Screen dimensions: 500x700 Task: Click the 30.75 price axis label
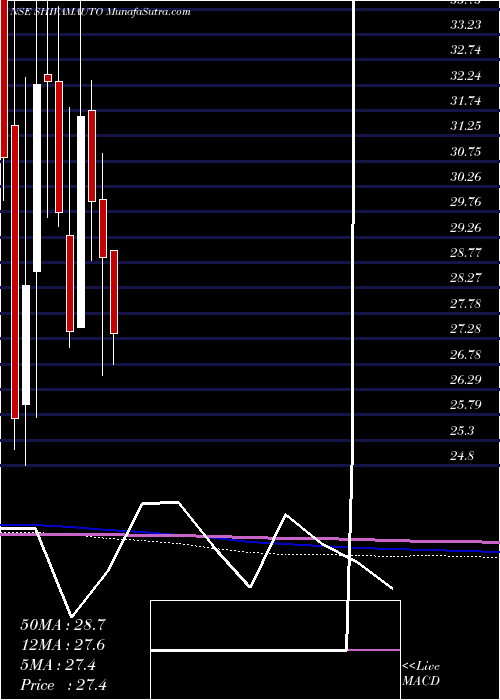tap(465, 152)
